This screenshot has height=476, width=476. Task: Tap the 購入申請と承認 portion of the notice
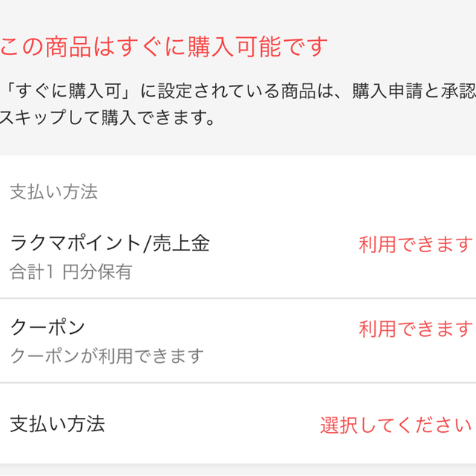[x=414, y=91]
